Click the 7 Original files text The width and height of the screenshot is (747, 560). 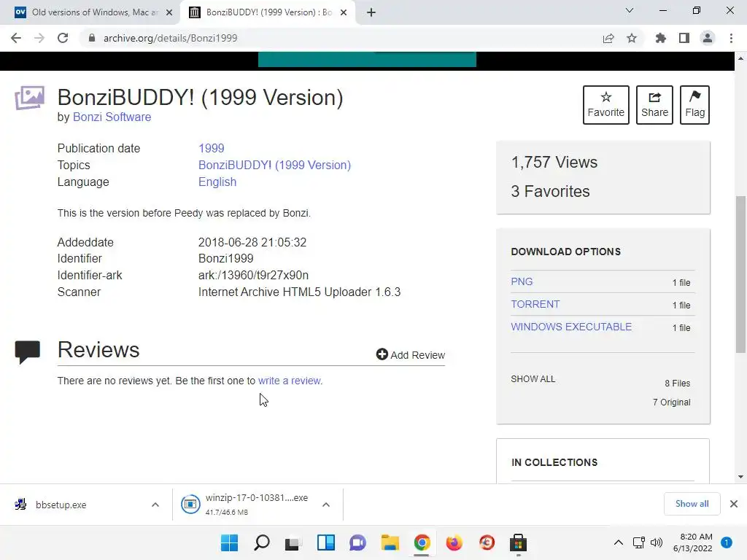pos(671,402)
